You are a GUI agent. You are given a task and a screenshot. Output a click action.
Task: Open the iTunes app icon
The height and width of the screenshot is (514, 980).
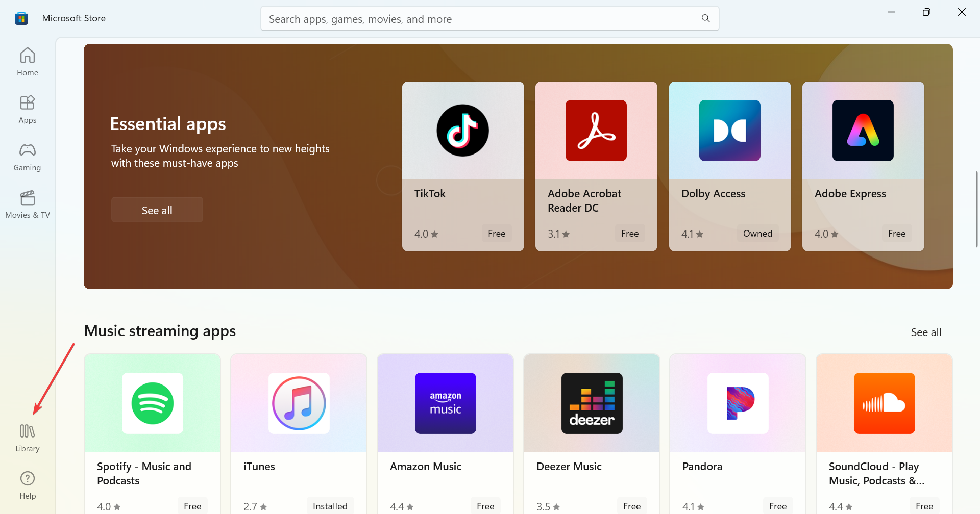tap(299, 403)
